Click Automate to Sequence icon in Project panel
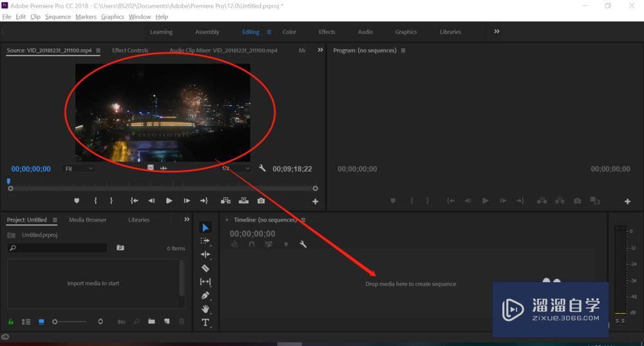644x346 pixels. tap(122, 322)
